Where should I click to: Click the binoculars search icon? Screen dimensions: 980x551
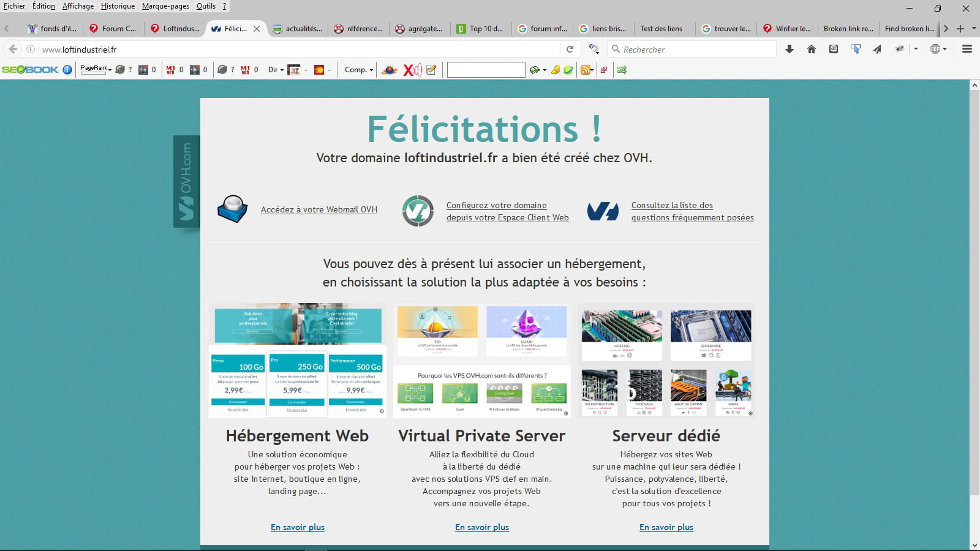(x=535, y=70)
